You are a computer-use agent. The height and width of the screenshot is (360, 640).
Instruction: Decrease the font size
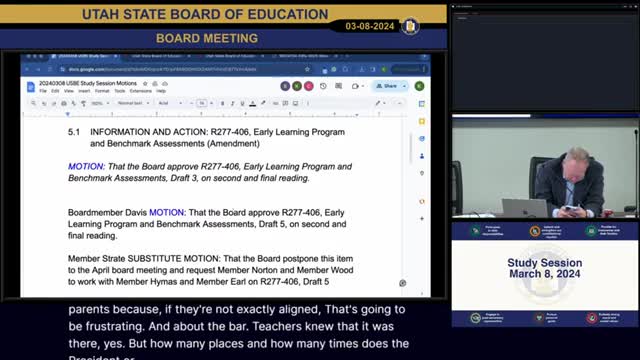191,103
